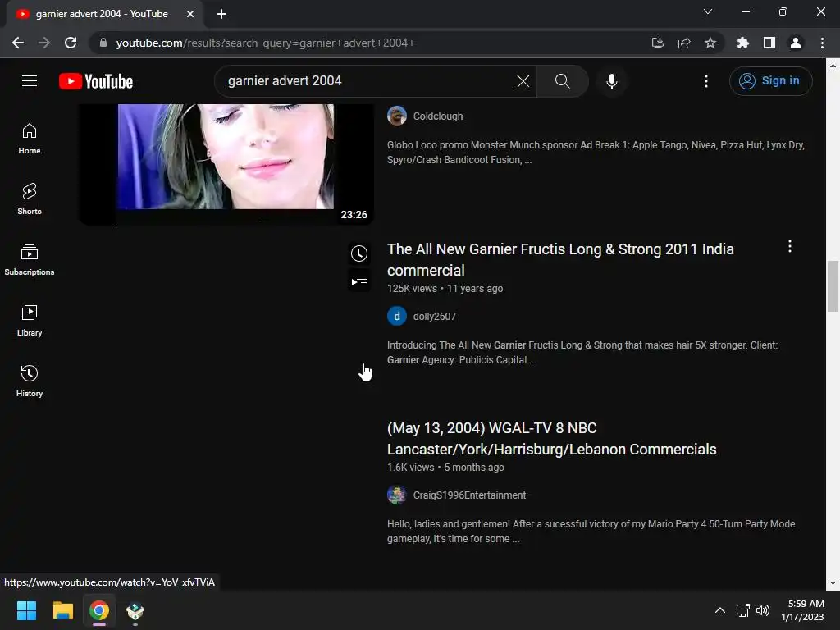Image resolution: width=840 pixels, height=630 pixels.
Task: Open a new tab with plus button
Action: click(221, 14)
